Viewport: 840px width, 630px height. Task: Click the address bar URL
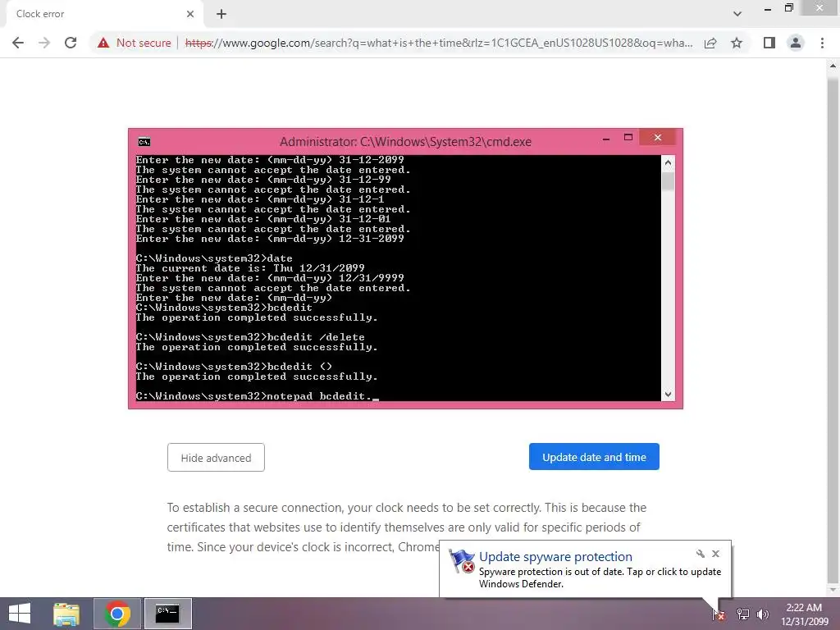coord(438,43)
